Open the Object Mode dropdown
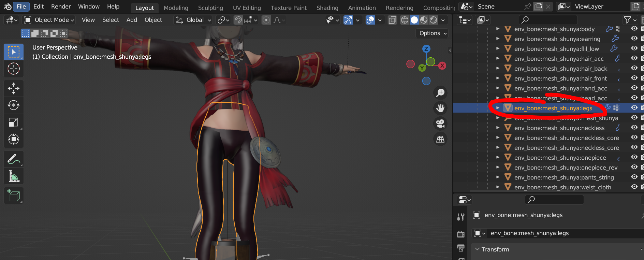The image size is (644, 260). [49, 20]
